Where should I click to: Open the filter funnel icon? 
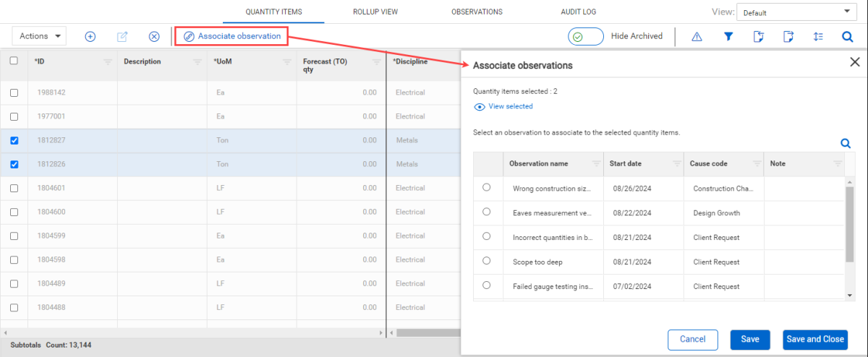tap(729, 37)
